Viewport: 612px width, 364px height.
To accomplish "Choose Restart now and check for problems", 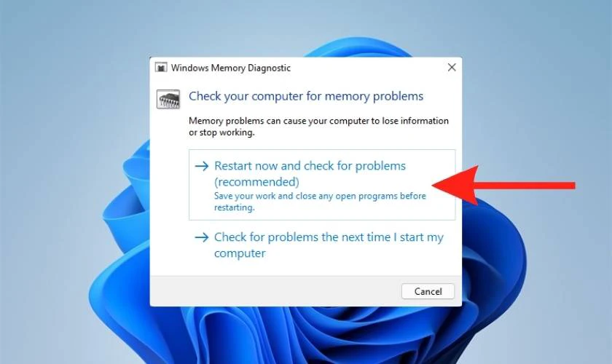I will [322, 184].
